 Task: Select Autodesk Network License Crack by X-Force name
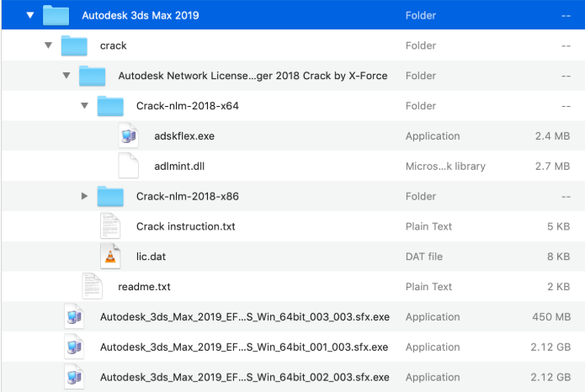coord(253,76)
